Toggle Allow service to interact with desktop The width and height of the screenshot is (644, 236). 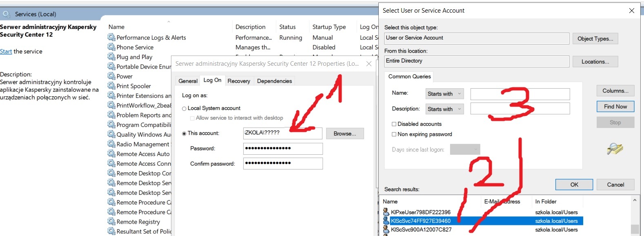click(x=192, y=118)
